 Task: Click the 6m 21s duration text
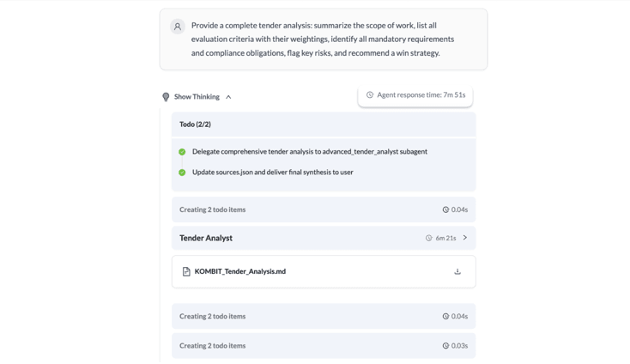[445, 239]
